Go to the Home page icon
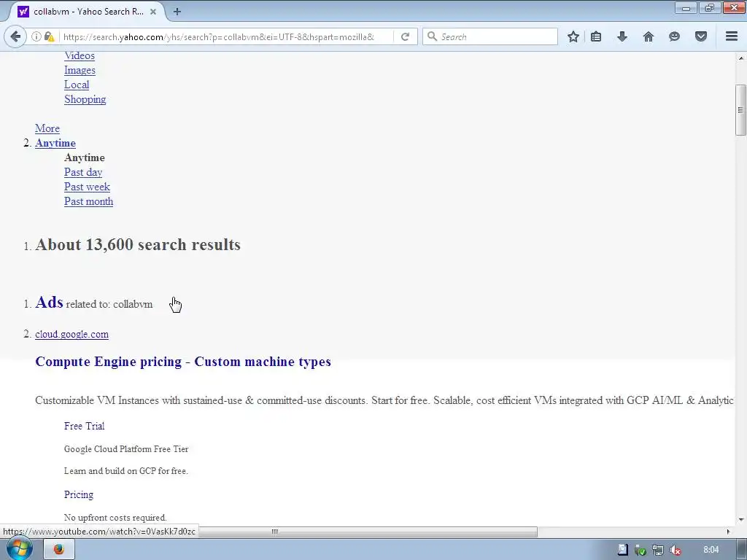The width and height of the screenshot is (747, 560). [x=649, y=36]
